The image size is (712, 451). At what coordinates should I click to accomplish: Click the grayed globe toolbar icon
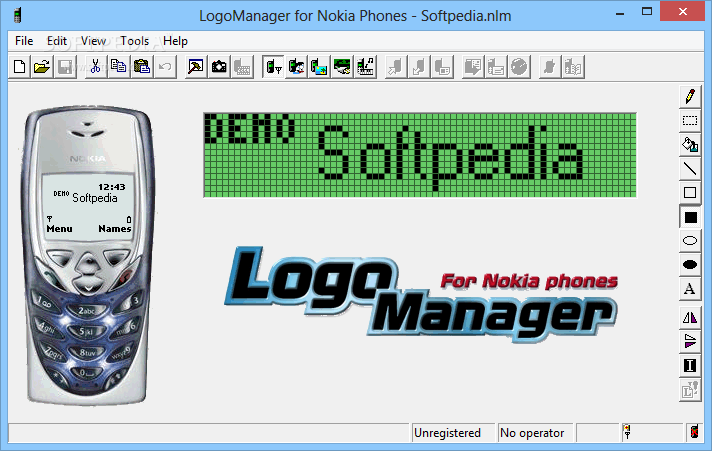coord(519,67)
